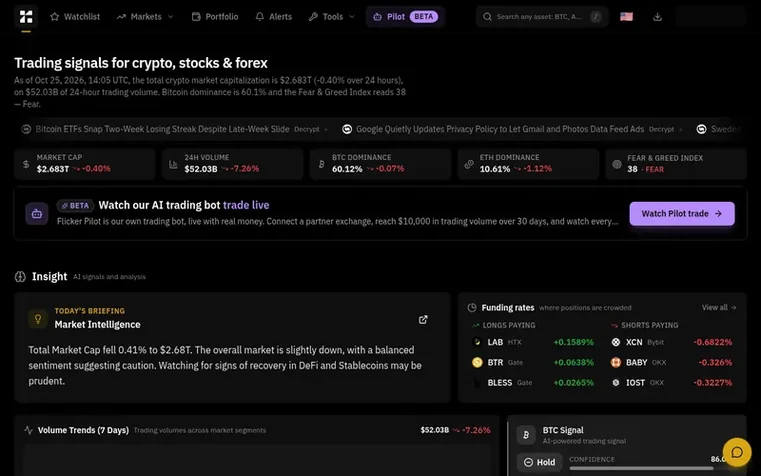Click the 24H Volume stat card

[x=232, y=164]
